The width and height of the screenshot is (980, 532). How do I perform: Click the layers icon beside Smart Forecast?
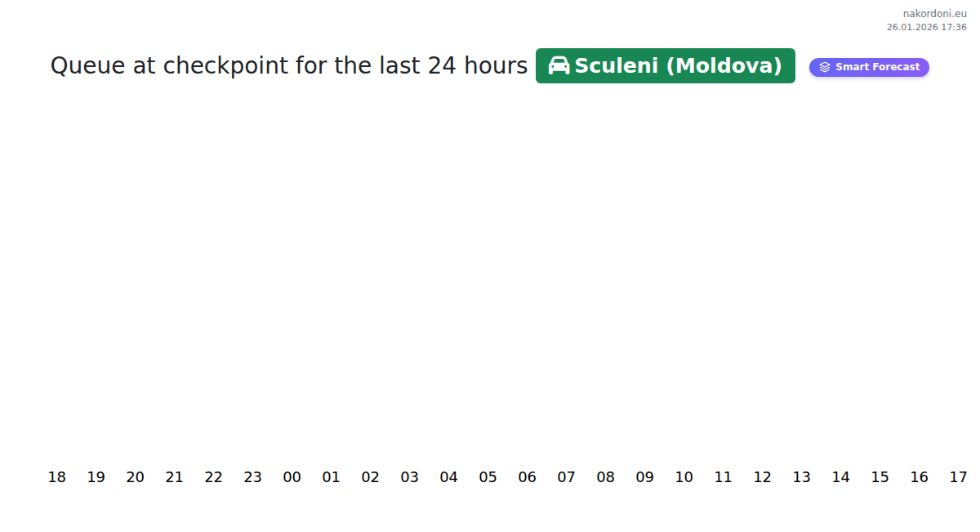click(825, 67)
